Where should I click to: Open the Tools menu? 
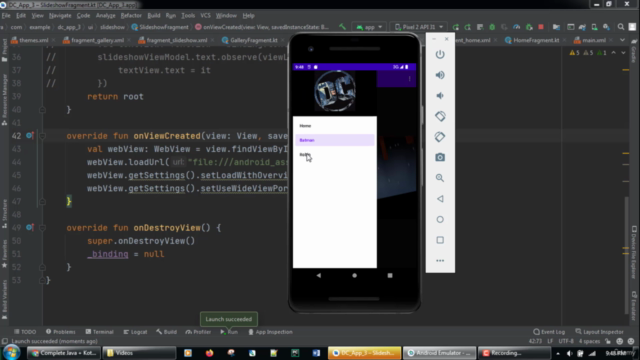tap(188, 16)
